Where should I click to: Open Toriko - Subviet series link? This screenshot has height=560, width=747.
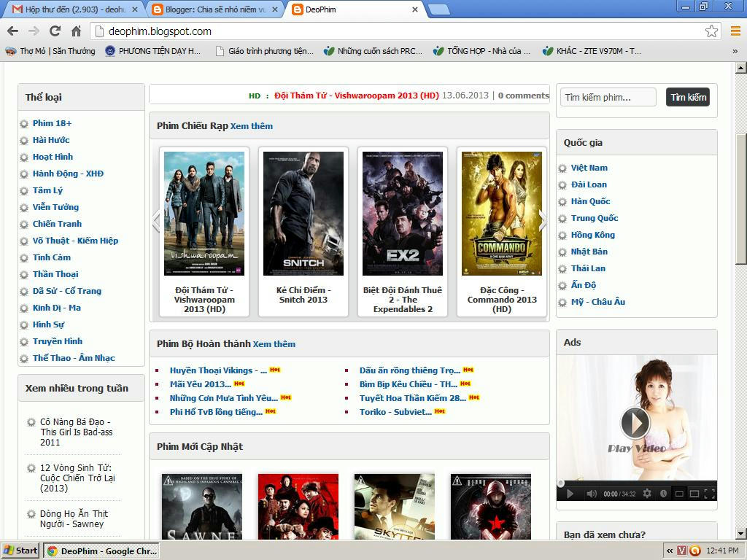pos(396,412)
